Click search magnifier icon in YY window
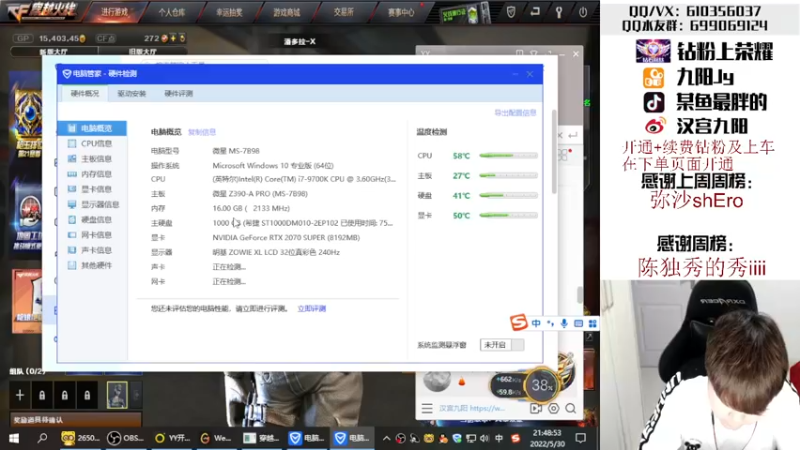This screenshot has width=800, height=450. [571, 408]
